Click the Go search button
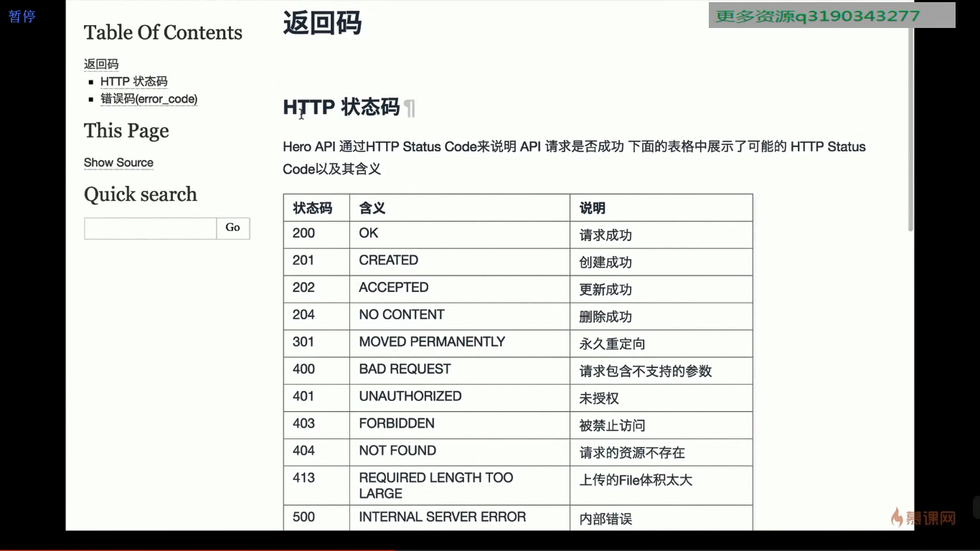Viewport: 980px width, 551px height. (233, 228)
